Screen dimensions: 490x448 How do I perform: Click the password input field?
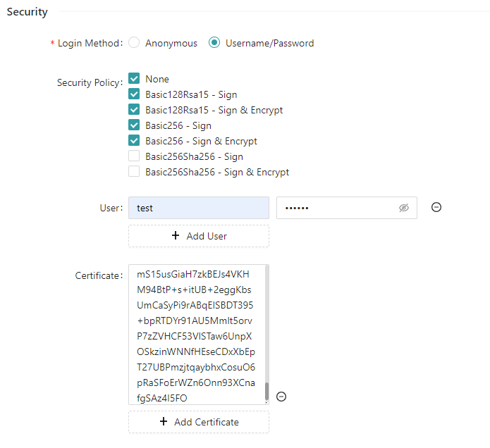[346, 208]
